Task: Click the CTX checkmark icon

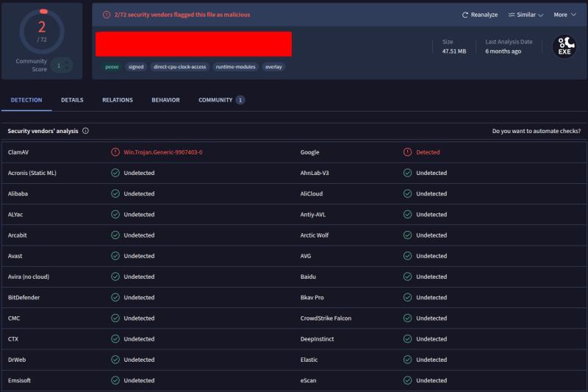Action: 115,339
